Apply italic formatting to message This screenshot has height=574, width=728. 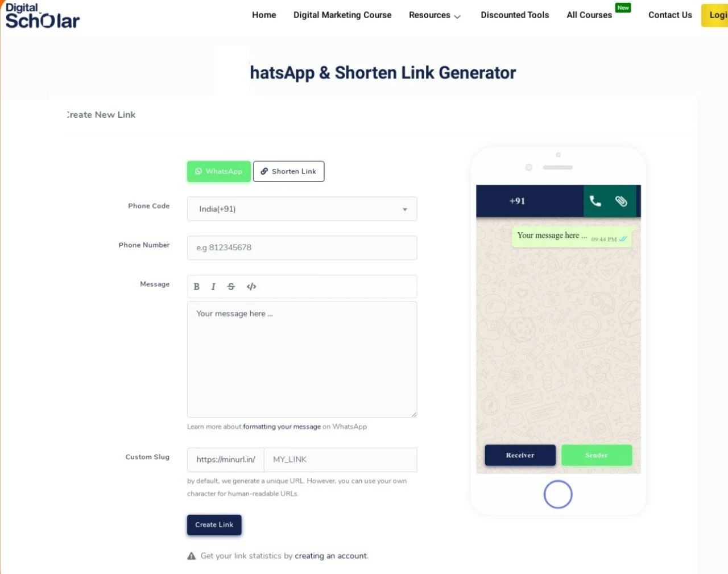[213, 287]
